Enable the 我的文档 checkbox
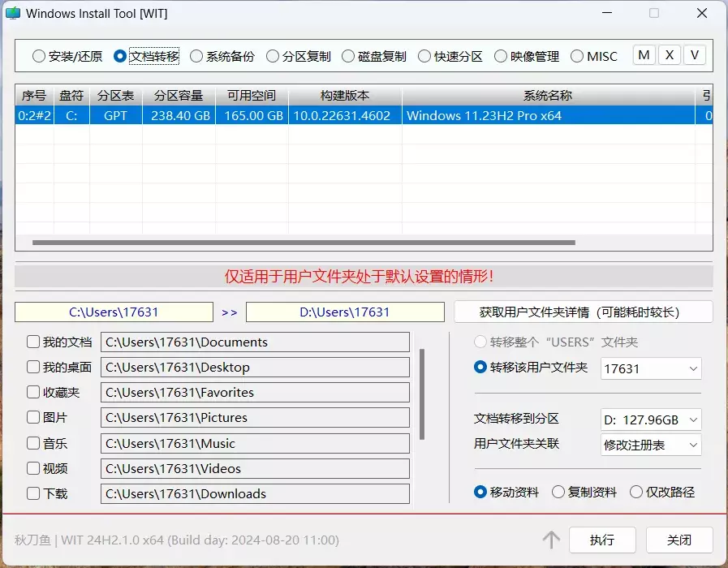Image resolution: width=728 pixels, height=568 pixels. 33,342
